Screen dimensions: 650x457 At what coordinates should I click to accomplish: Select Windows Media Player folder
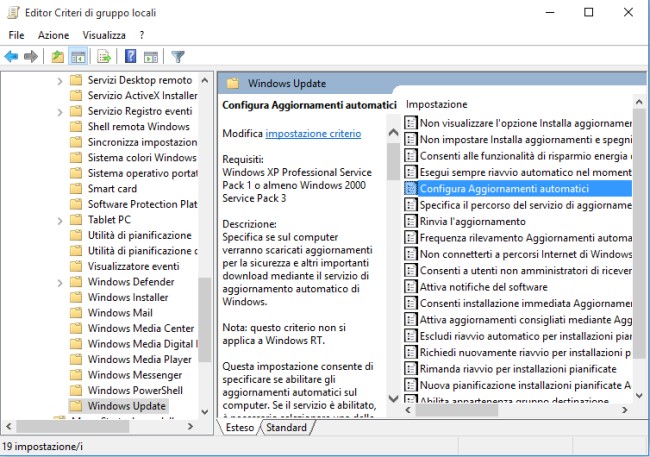coord(140,360)
